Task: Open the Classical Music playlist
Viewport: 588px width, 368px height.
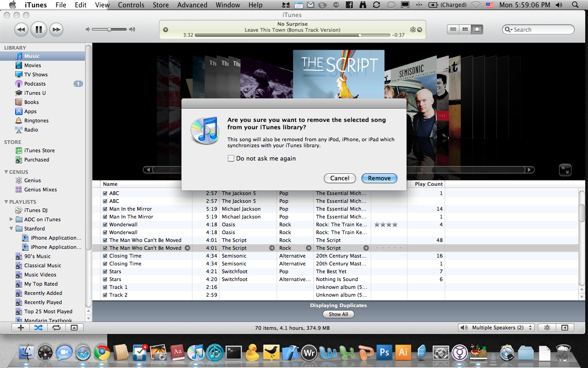Action: tap(42, 265)
